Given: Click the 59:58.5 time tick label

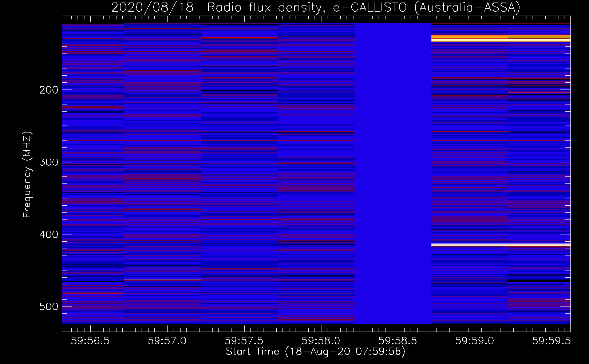Looking at the screenshot, I should click(x=398, y=341).
